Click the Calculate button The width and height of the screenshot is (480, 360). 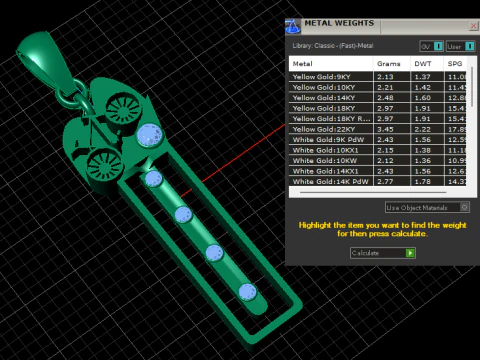tap(383, 253)
